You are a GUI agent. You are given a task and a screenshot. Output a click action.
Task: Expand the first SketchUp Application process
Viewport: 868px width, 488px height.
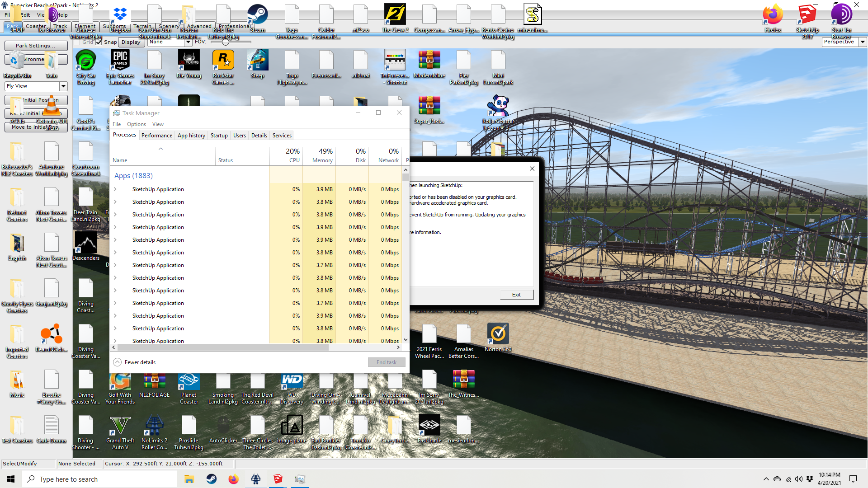[115, 189]
